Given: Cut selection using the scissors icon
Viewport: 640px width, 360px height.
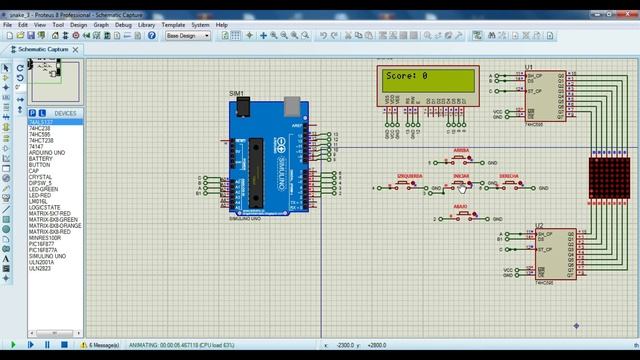Looking at the screenshot, I should (348, 36).
